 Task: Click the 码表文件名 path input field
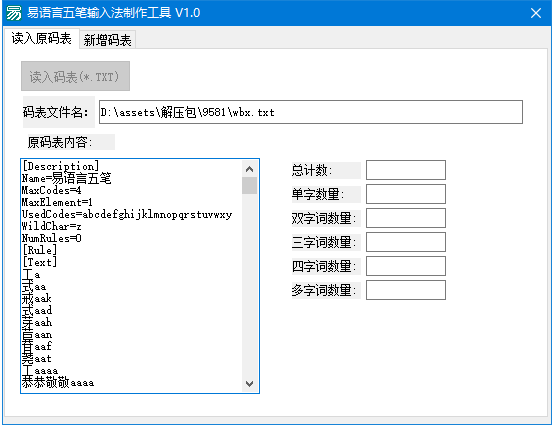coord(311,112)
